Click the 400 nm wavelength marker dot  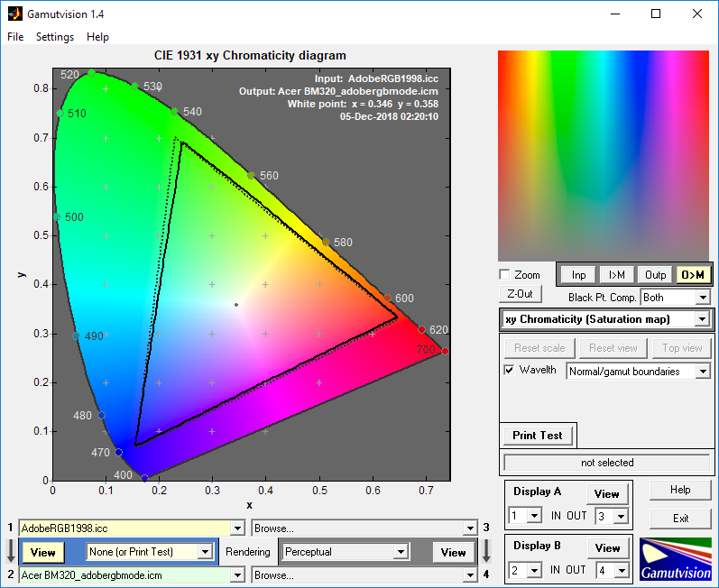[145, 478]
